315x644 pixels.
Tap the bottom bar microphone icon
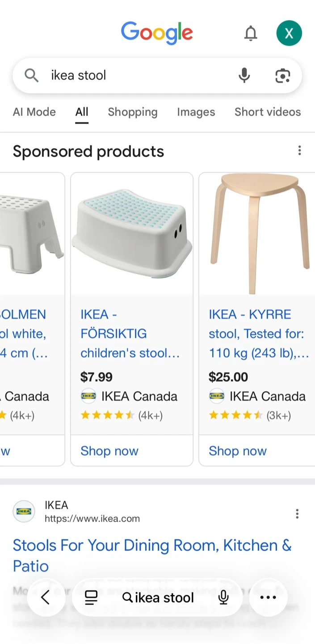tap(224, 597)
